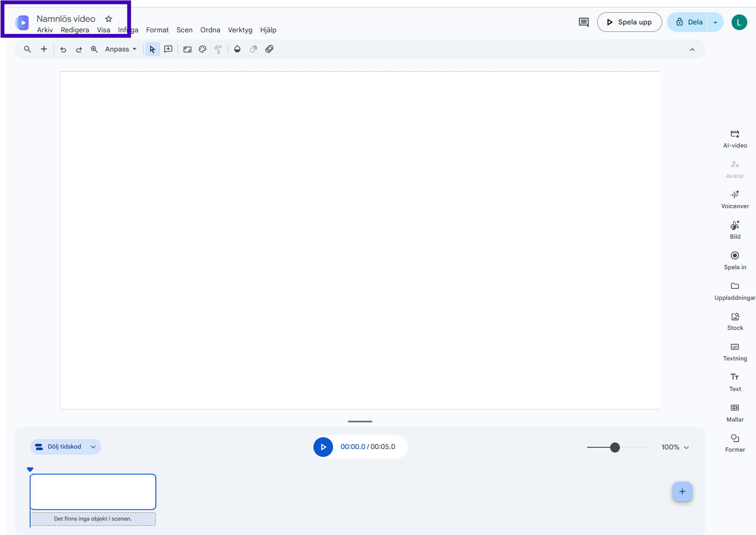Click the plus add icon in toolbar

pyautogui.click(x=44, y=49)
